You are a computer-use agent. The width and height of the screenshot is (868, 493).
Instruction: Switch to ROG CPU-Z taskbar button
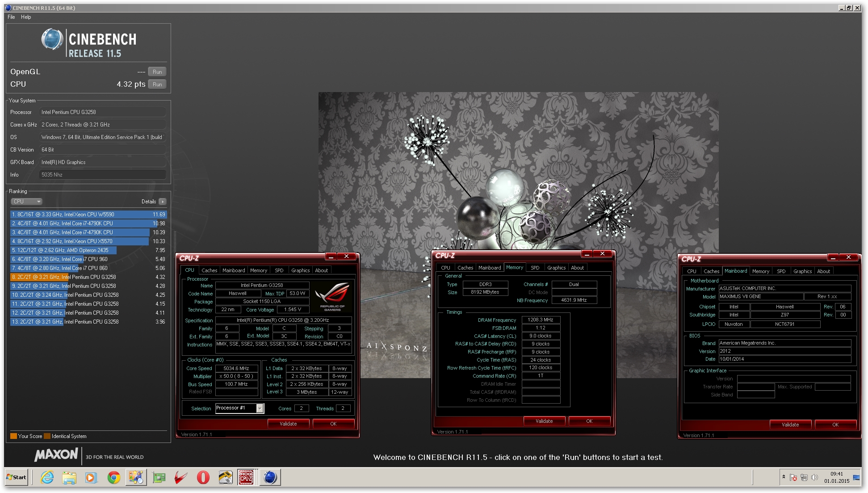(246, 477)
